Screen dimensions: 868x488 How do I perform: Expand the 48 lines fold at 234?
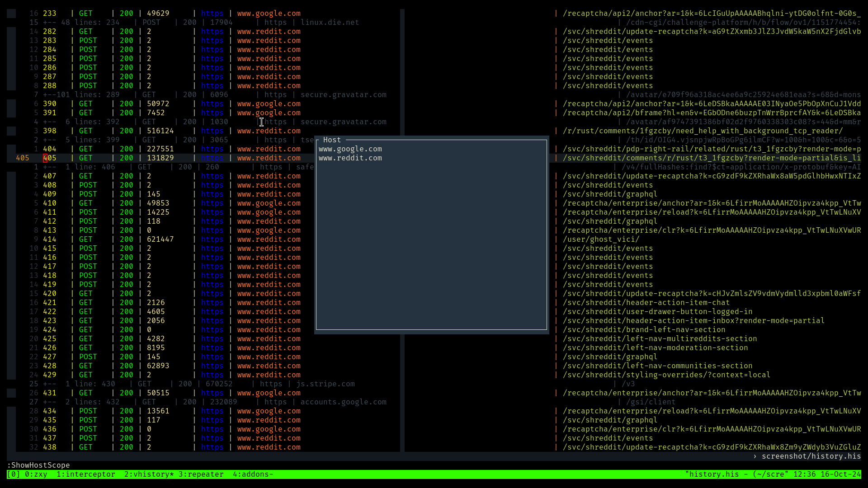[81, 23]
